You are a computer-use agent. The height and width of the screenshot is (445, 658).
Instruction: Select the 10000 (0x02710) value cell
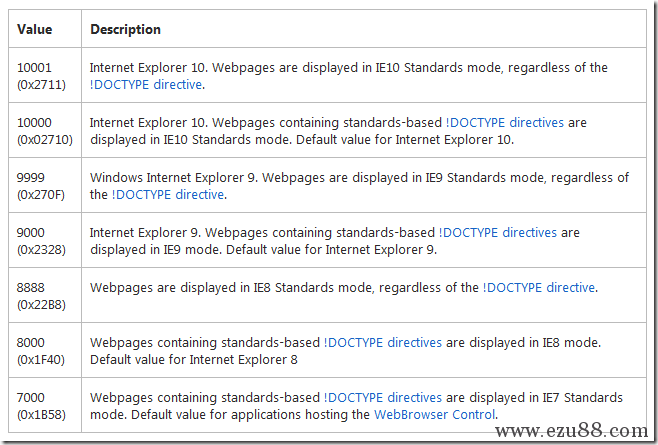45,130
